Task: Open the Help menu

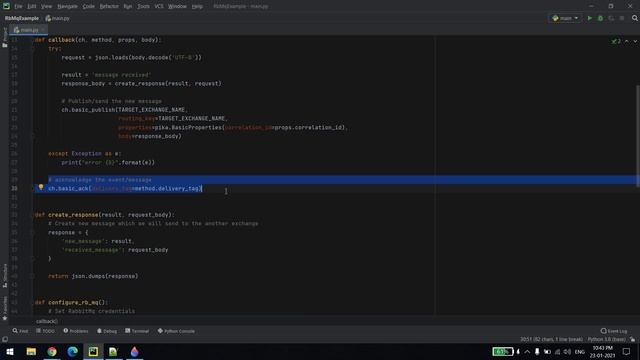Action: click(x=197, y=7)
